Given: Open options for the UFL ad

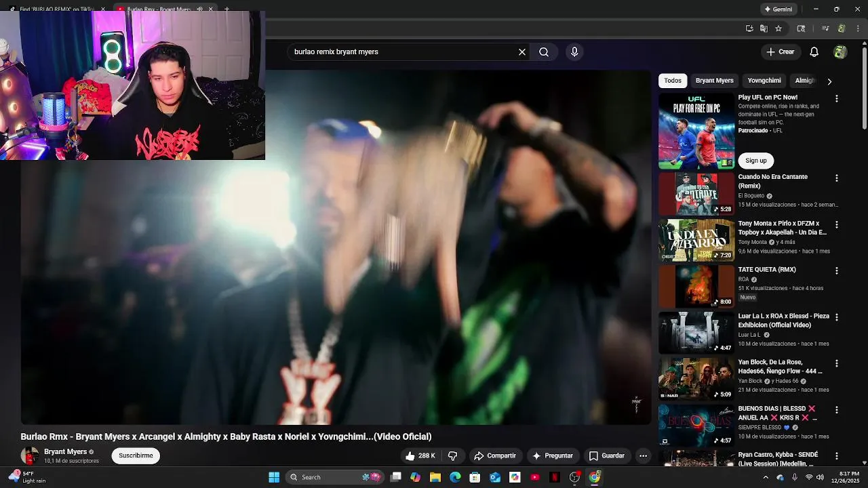Looking at the screenshot, I should click(837, 98).
